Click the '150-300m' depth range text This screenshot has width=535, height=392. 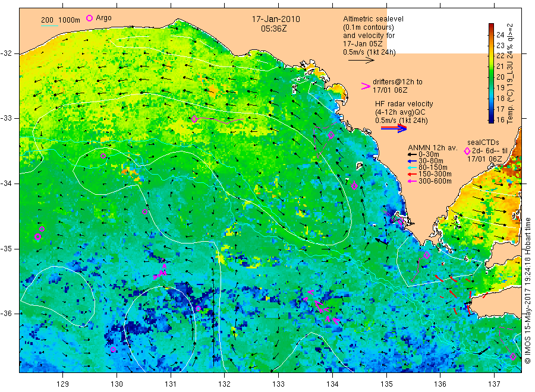click(x=435, y=174)
